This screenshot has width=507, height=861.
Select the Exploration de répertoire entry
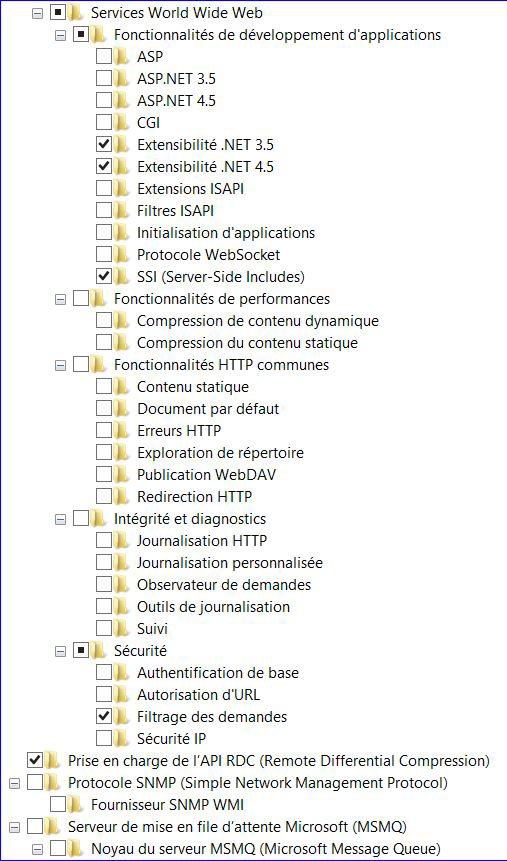(220, 453)
